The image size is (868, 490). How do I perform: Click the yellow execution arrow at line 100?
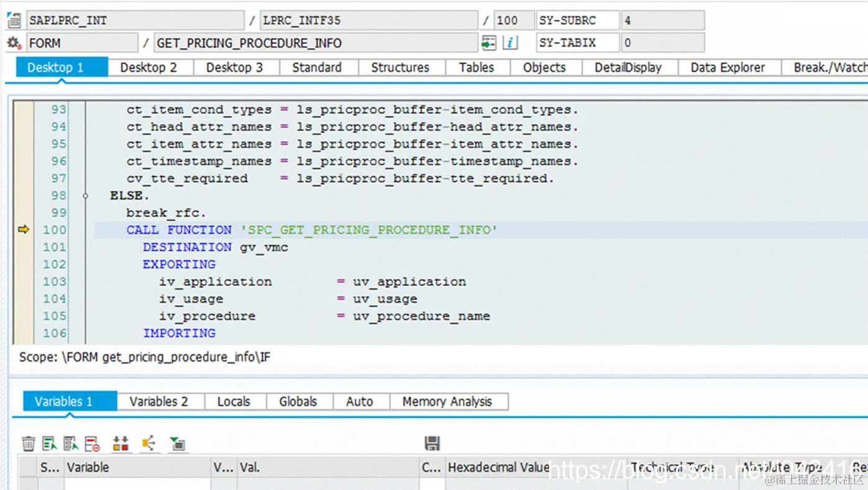pos(24,229)
